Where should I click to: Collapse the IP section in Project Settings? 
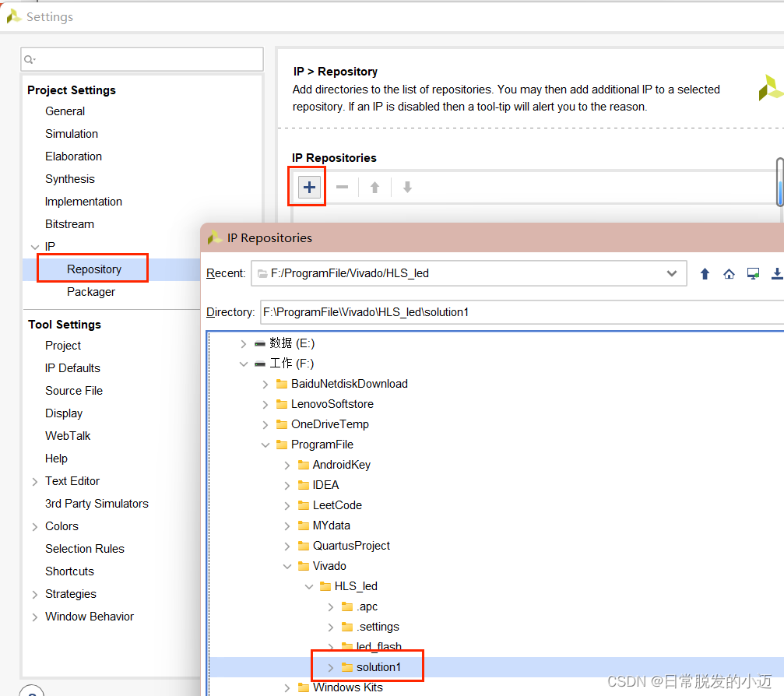coord(35,247)
